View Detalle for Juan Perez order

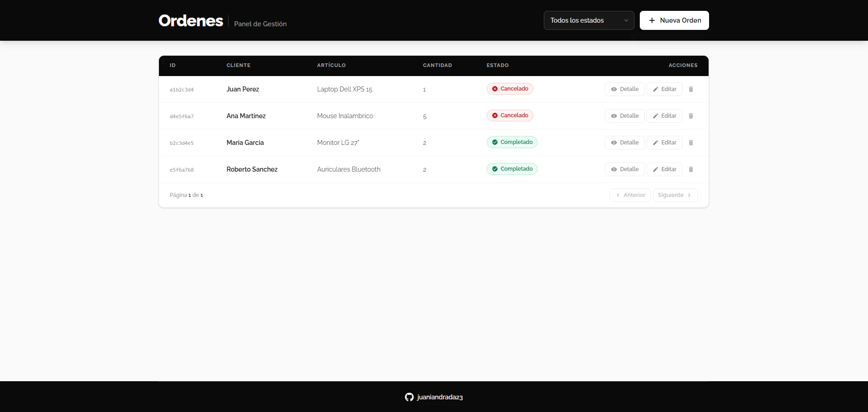click(624, 89)
